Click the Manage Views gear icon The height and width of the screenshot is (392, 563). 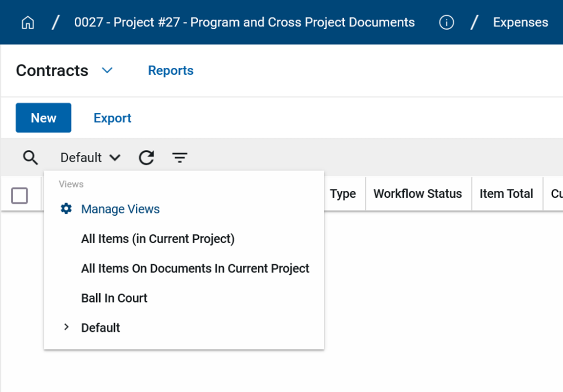click(x=66, y=209)
